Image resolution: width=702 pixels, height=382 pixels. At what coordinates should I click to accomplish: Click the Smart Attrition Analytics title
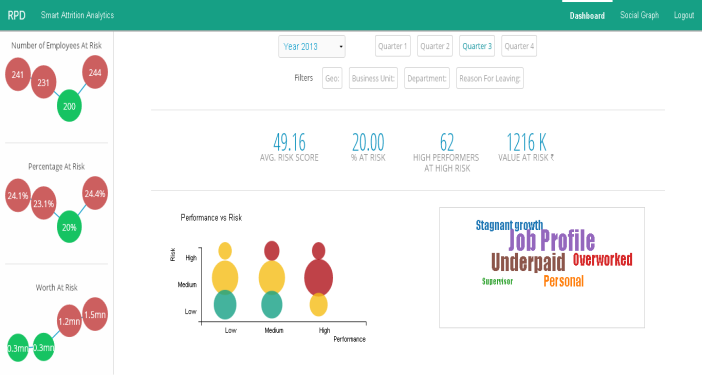[x=77, y=15]
